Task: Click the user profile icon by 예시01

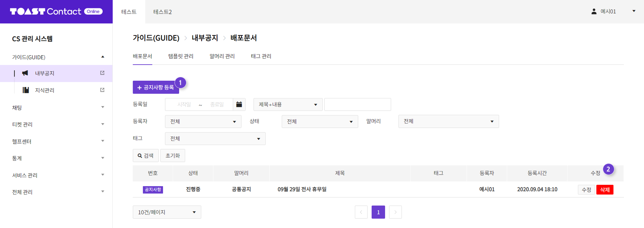Action: (594, 11)
